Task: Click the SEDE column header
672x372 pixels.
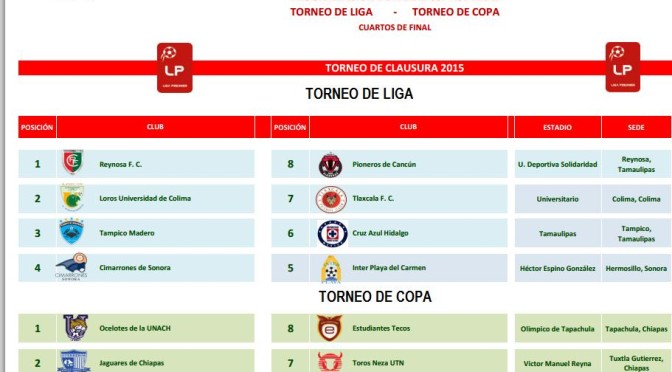Action: [x=636, y=127]
